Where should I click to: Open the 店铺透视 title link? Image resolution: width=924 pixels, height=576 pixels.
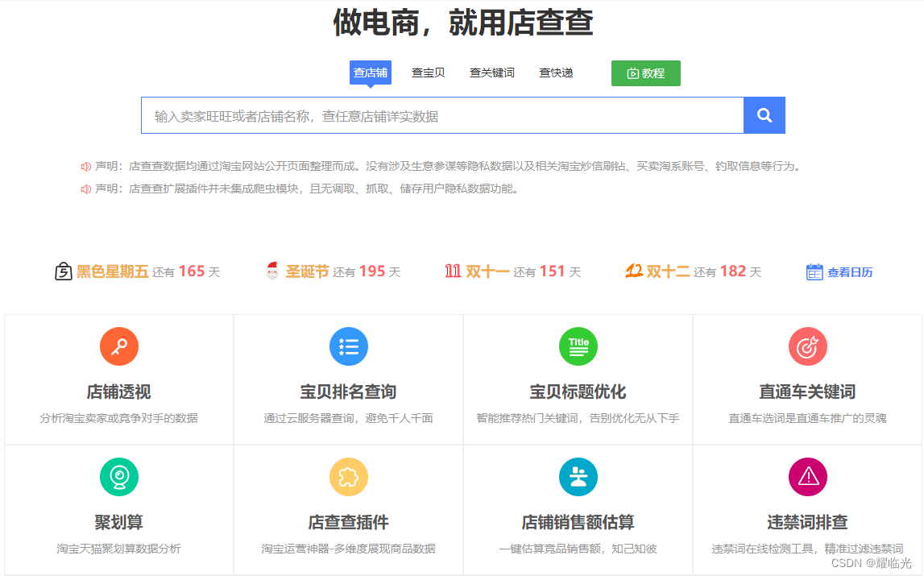pyautogui.click(x=119, y=392)
